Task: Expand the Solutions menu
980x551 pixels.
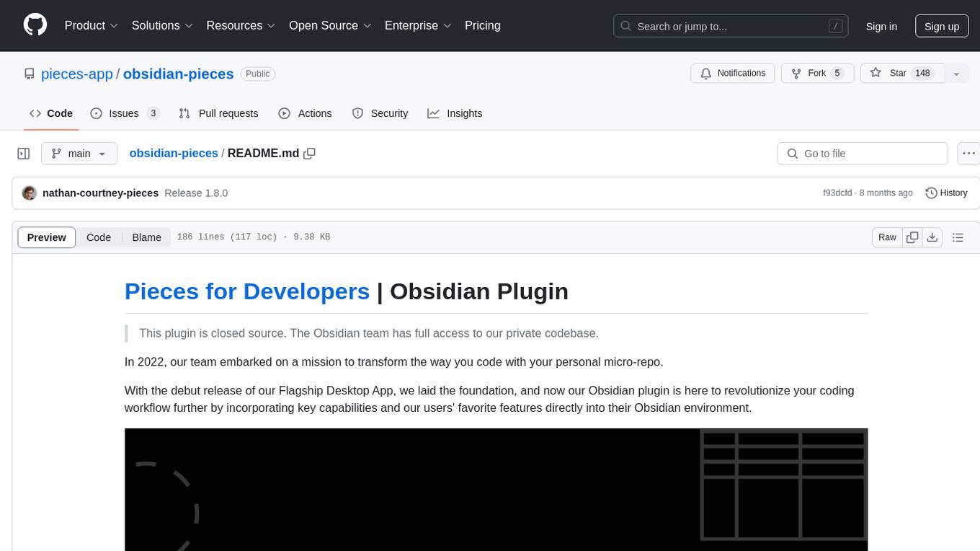Action: point(162,25)
